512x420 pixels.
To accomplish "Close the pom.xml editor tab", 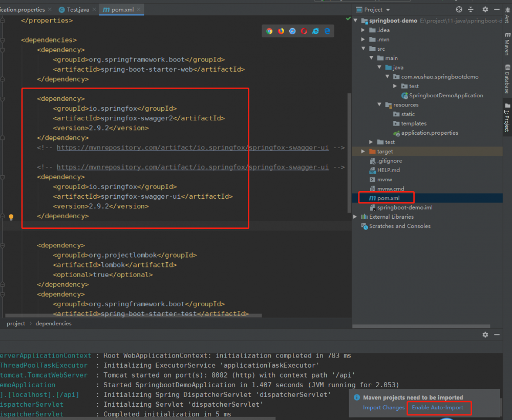I will (139, 10).
